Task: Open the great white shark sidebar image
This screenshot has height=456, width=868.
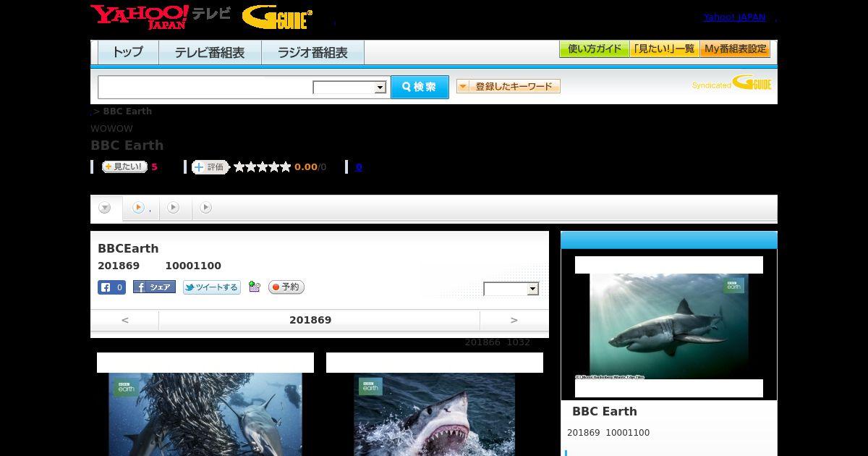Action: (x=669, y=326)
